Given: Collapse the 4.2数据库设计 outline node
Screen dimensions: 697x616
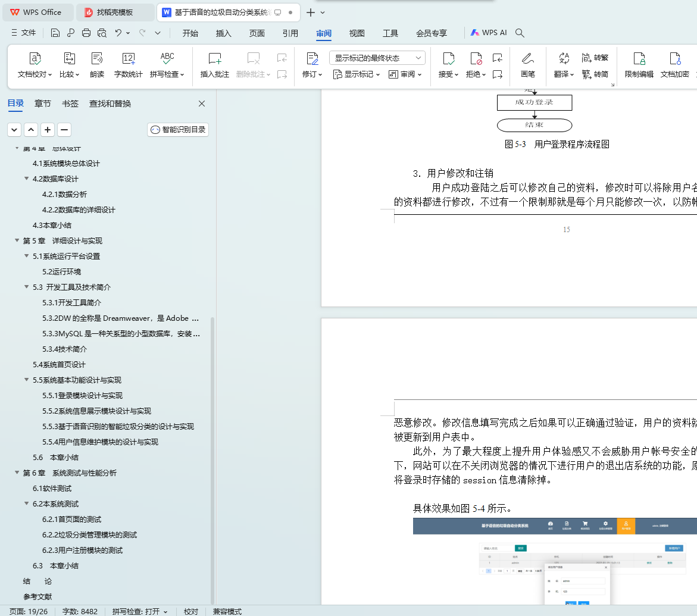Looking at the screenshot, I should pos(27,179).
